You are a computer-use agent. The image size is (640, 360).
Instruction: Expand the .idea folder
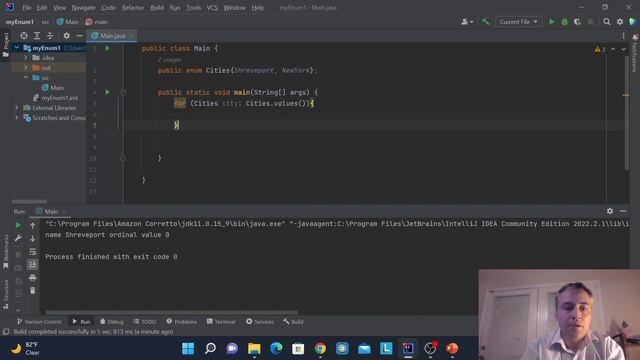point(26,58)
